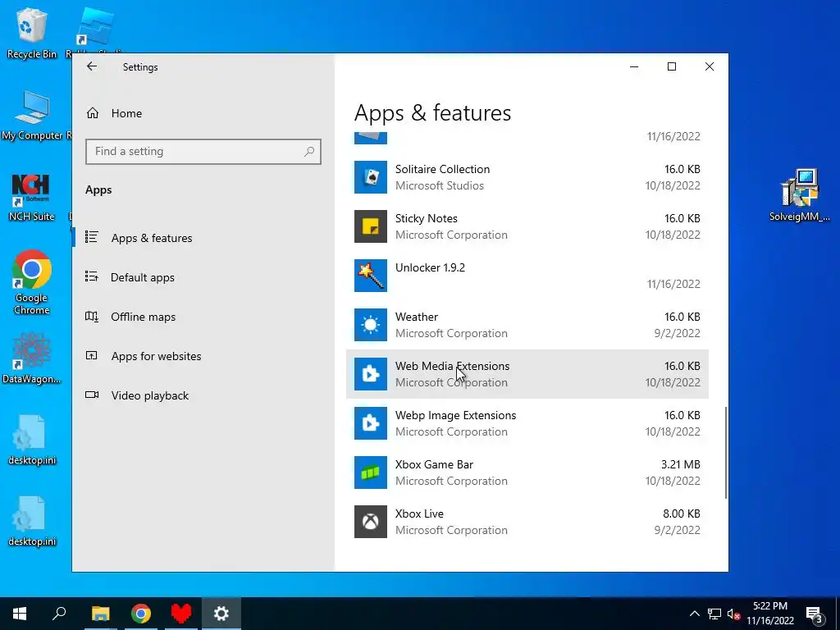Screen dimensions: 840x630
Task: Open Default apps page
Action: pyautogui.click(x=143, y=277)
